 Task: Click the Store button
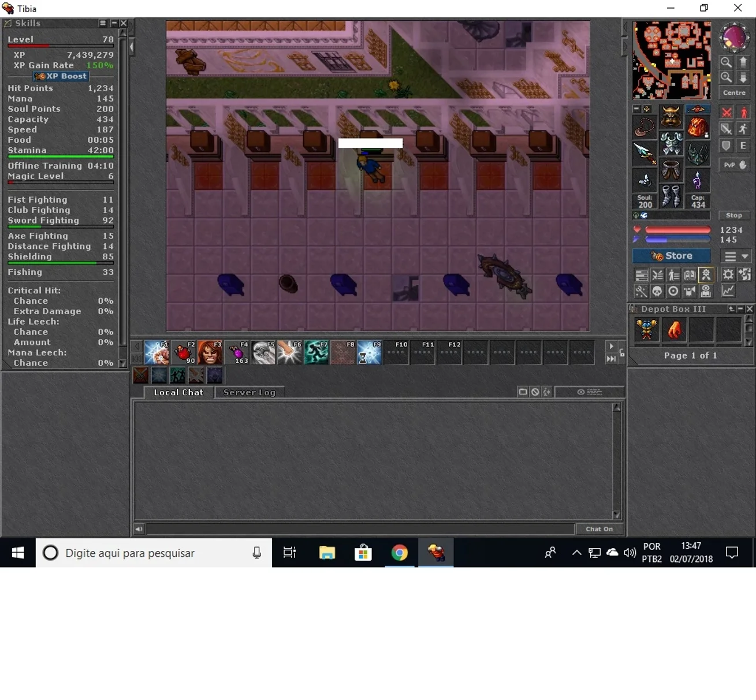pos(672,256)
